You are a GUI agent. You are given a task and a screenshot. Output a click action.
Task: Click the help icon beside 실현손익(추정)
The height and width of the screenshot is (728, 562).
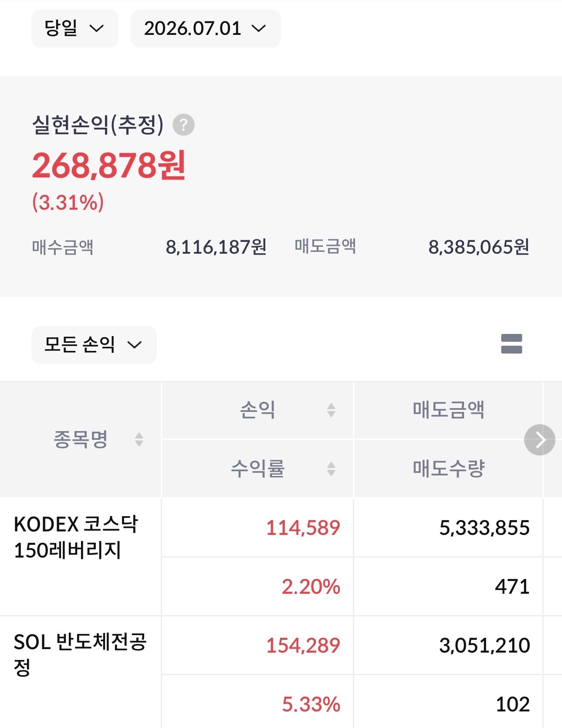[x=184, y=125]
